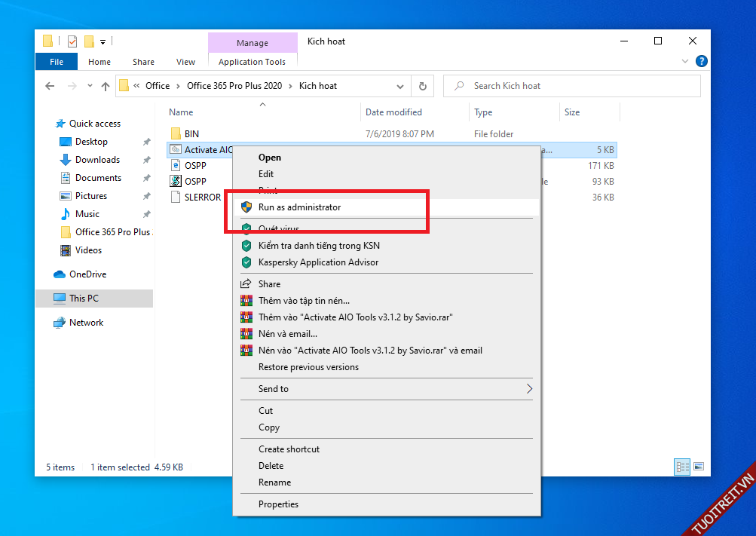This screenshot has width=756, height=536.
Task: Open the recent locations dropdown arrow
Action: click(89, 86)
